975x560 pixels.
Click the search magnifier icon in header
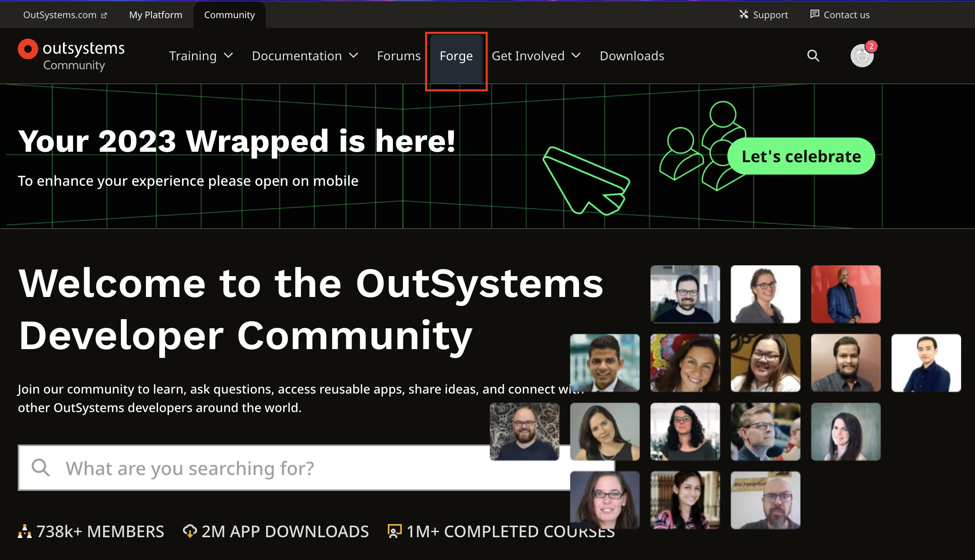tap(813, 56)
